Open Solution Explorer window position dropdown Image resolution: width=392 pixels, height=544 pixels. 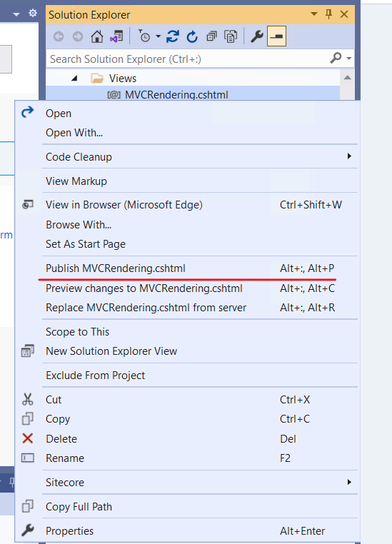click(x=314, y=14)
